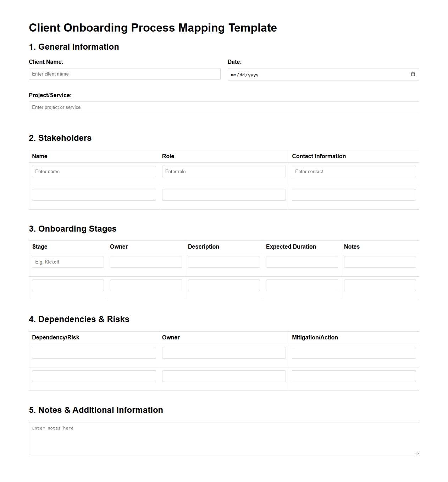Focus the E.g. Kickoff stage field
Screen dimensions: 448x482
pyautogui.click(x=67, y=262)
